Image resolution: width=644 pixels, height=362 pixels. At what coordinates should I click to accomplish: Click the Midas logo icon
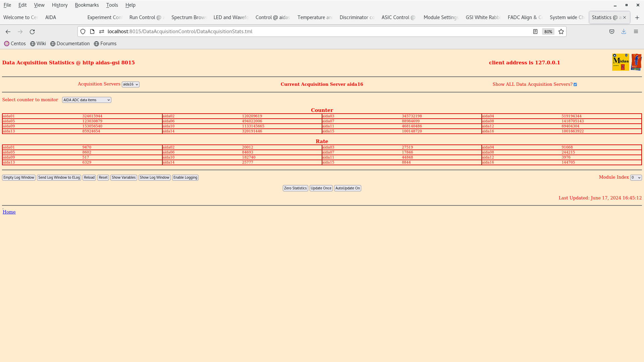(621, 62)
